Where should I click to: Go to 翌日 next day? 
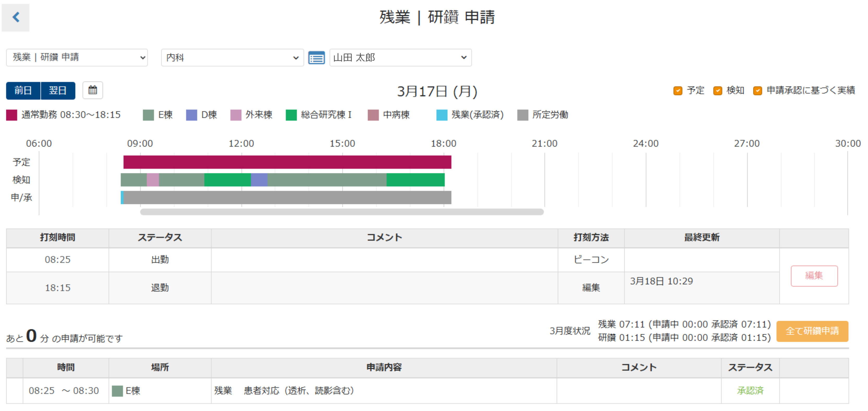pos(58,90)
